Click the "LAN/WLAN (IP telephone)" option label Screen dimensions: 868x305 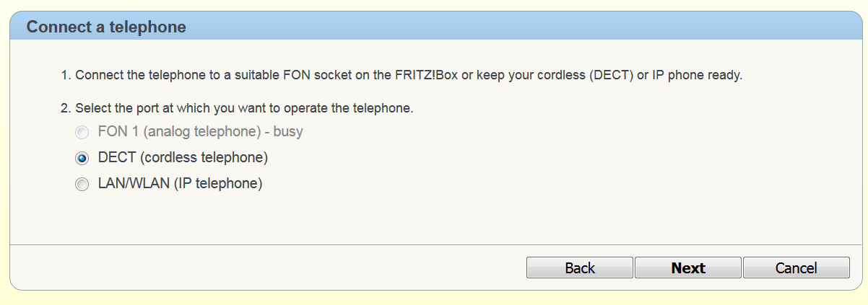tap(180, 184)
